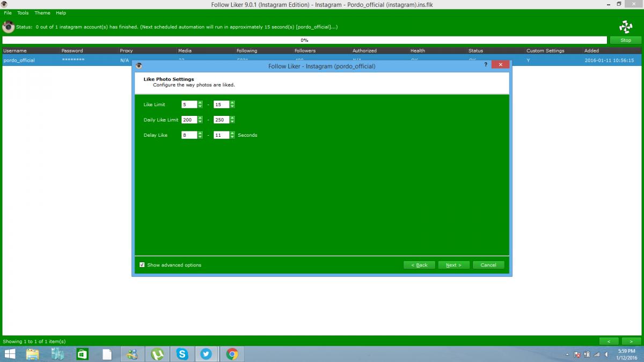Open the Twitter taskbar icon
Viewport: 644px width, 362px height.
[207, 354]
